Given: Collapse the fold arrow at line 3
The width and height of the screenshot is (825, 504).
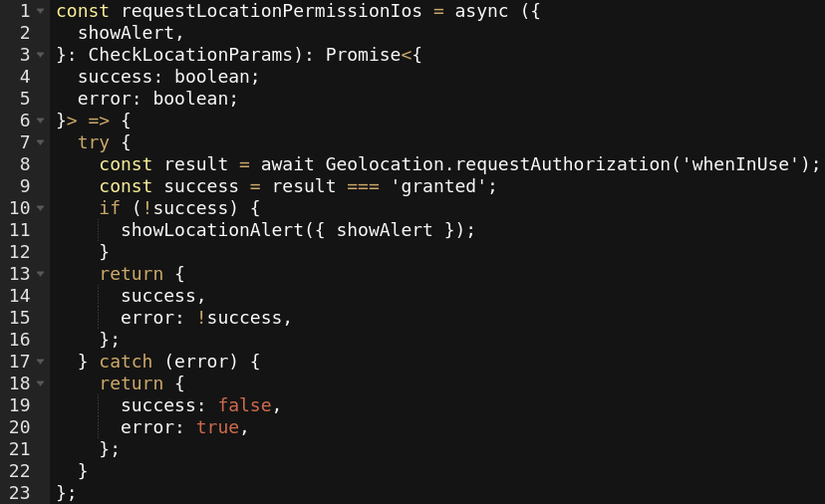Looking at the screenshot, I should click(x=41, y=55).
